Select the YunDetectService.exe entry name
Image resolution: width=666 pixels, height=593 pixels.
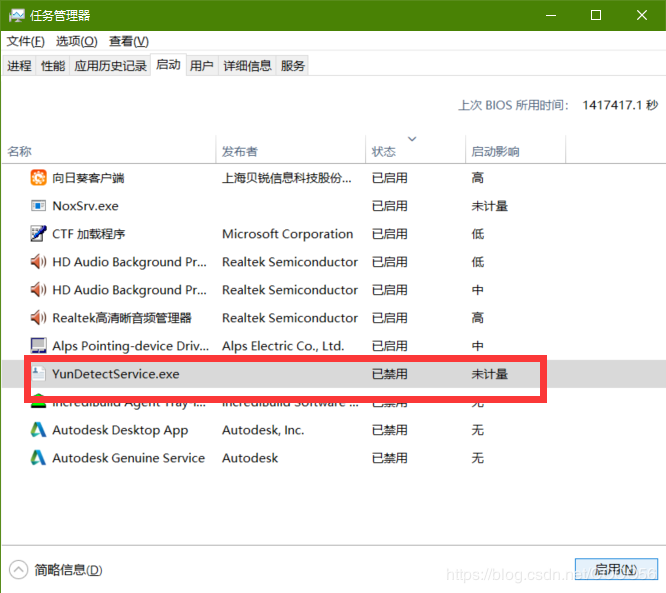(116, 374)
